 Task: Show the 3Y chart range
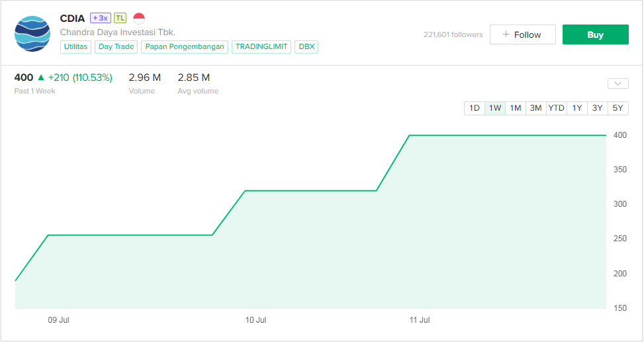[598, 108]
